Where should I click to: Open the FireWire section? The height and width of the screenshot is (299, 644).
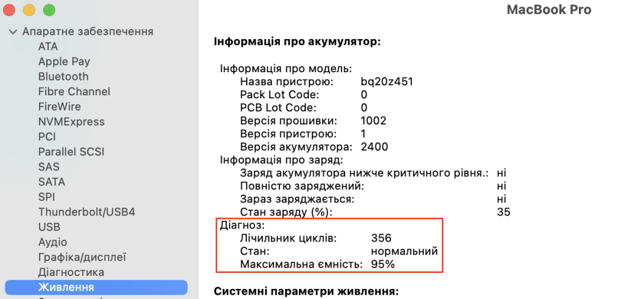click(x=59, y=107)
